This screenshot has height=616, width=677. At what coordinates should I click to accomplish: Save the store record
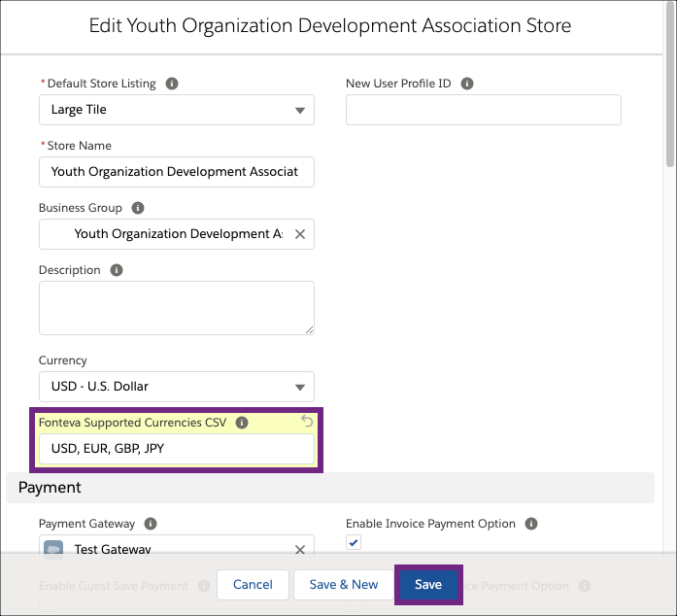pyautogui.click(x=428, y=585)
